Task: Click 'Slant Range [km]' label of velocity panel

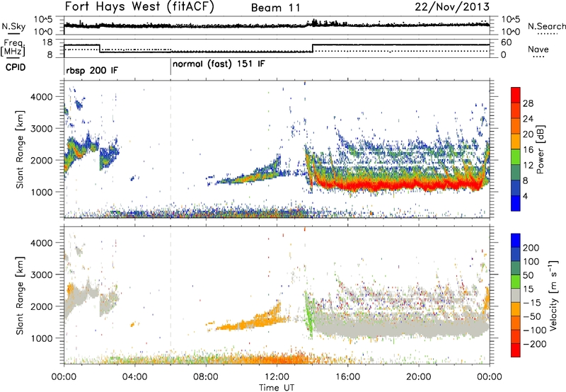Action: [20, 296]
